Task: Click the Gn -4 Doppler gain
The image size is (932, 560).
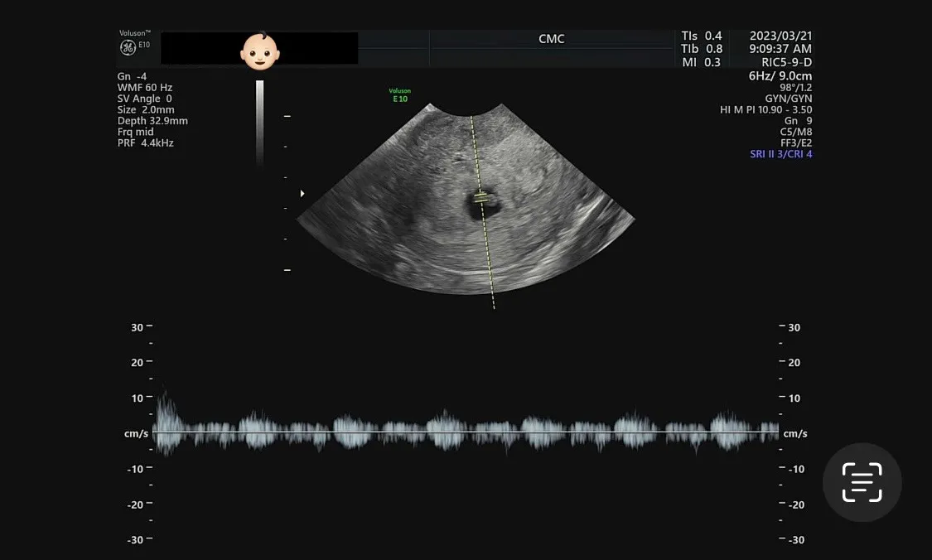Action: [132, 76]
